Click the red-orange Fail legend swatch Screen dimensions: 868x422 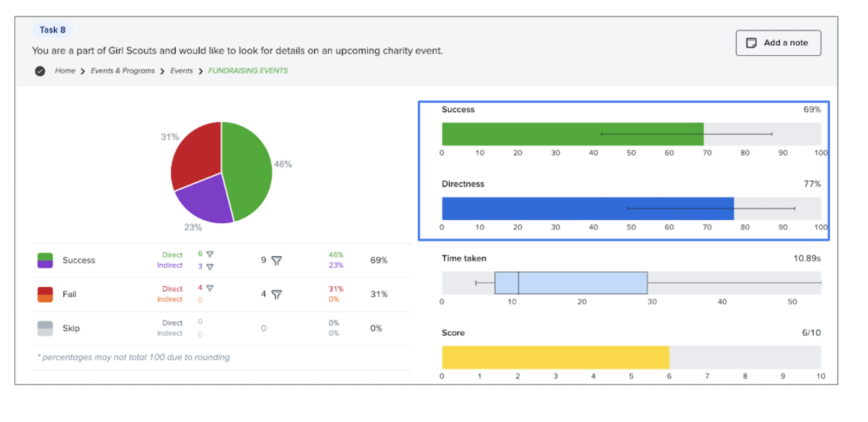tap(45, 294)
